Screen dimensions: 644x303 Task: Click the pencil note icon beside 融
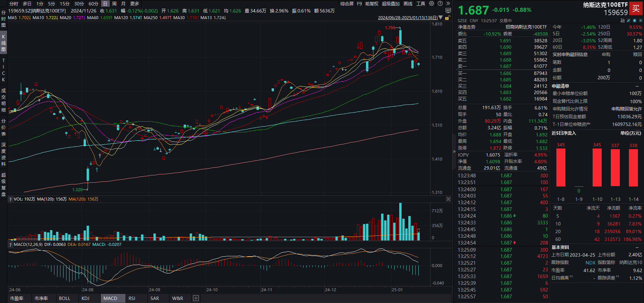click(x=629, y=20)
